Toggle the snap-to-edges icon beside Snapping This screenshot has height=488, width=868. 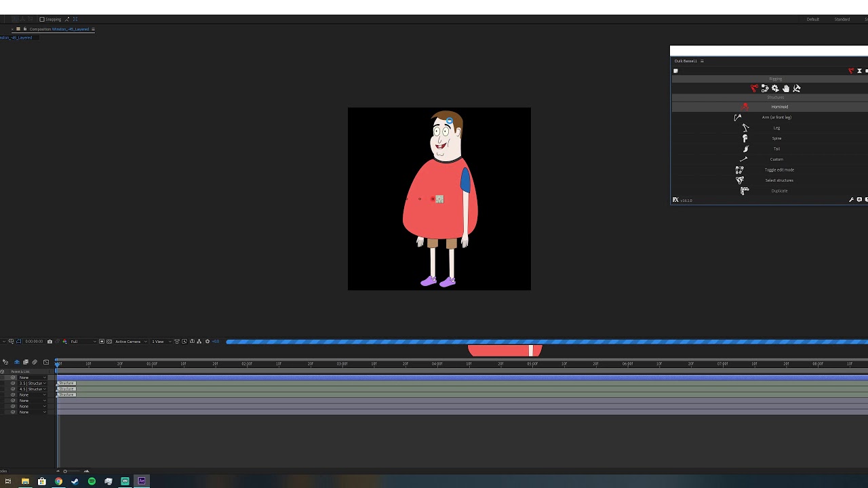(67, 19)
